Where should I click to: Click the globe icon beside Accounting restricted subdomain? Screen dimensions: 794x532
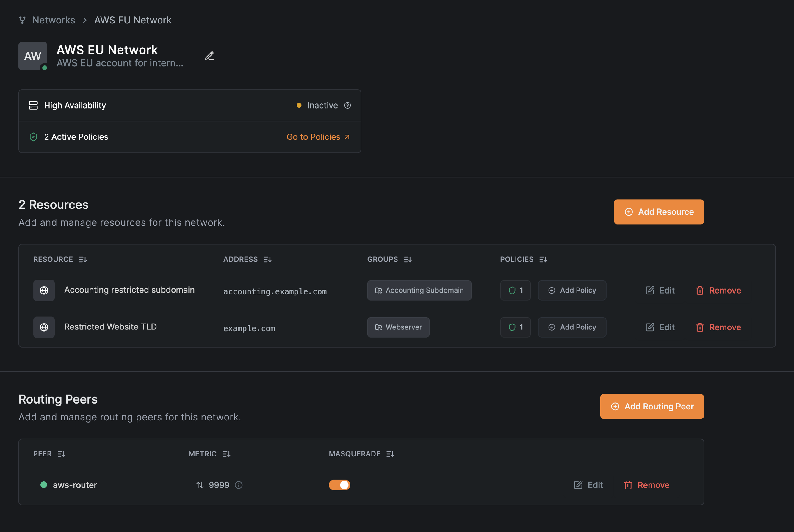click(44, 290)
